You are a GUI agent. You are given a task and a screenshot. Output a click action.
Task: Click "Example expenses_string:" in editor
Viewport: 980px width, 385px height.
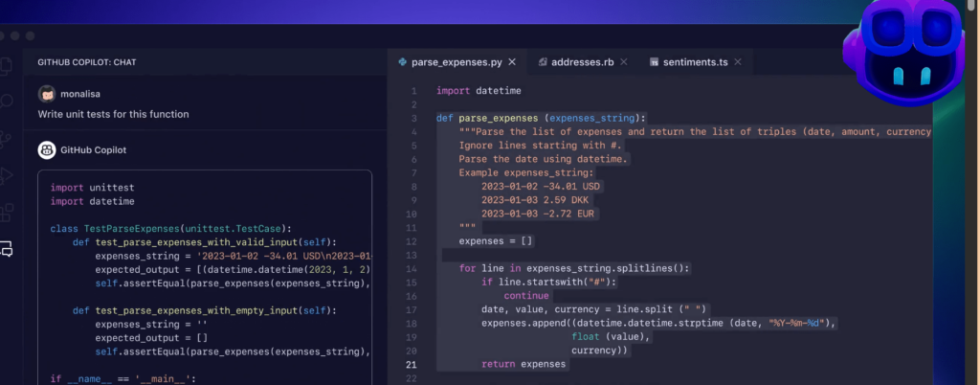527,173
